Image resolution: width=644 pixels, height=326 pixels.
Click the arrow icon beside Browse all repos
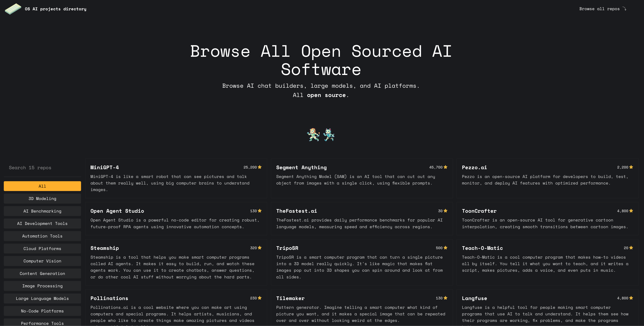(624, 9)
